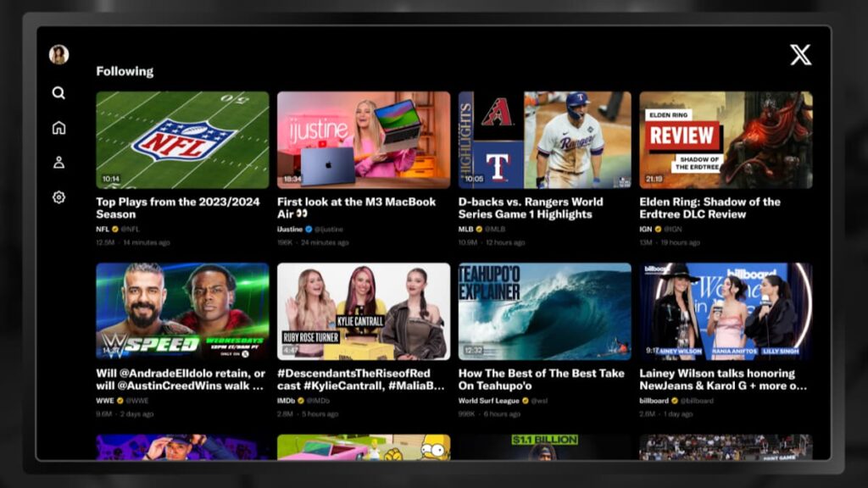Play the M3 MacBook Air video
Screen dimensions: 868x488
[x=364, y=138]
